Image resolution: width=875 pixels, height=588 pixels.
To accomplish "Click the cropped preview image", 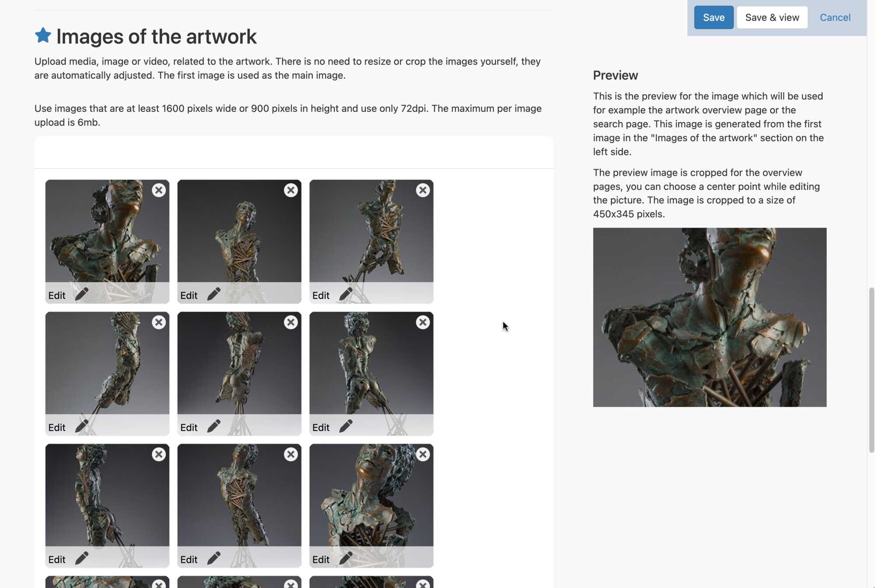I will [710, 317].
